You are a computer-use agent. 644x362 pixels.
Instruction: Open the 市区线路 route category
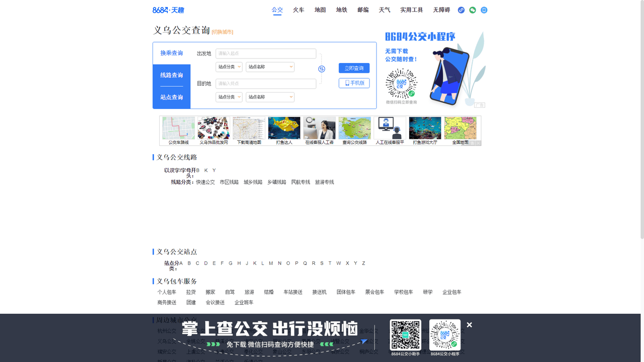pyautogui.click(x=229, y=182)
